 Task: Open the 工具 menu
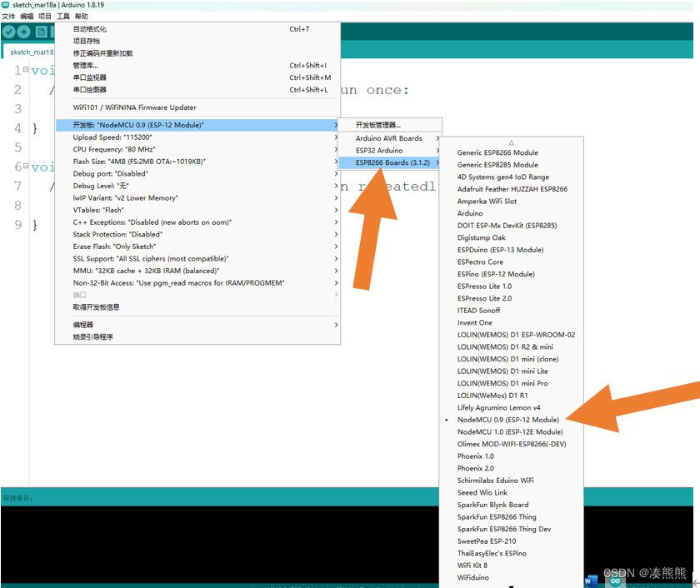pos(63,17)
